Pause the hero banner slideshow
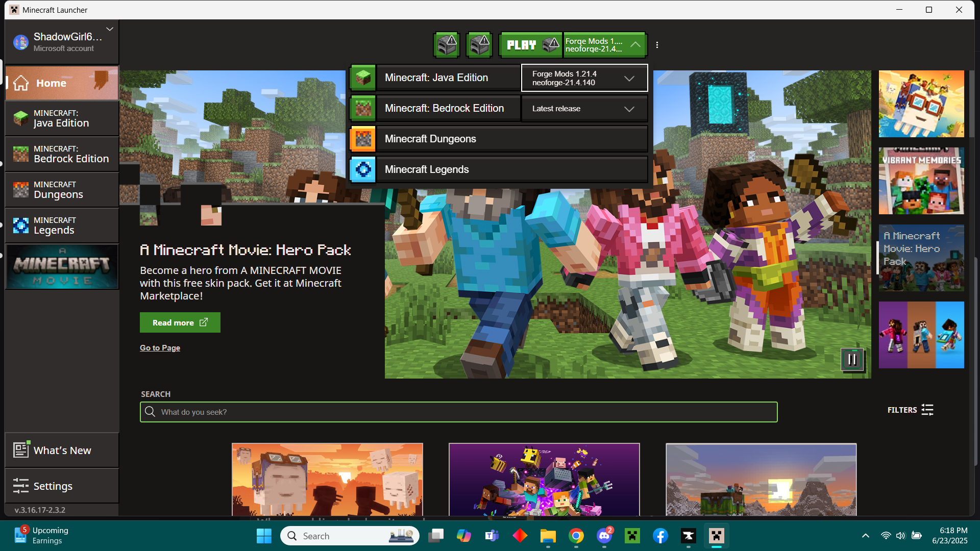This screenshot has width=980, height=551. point(852,360)
